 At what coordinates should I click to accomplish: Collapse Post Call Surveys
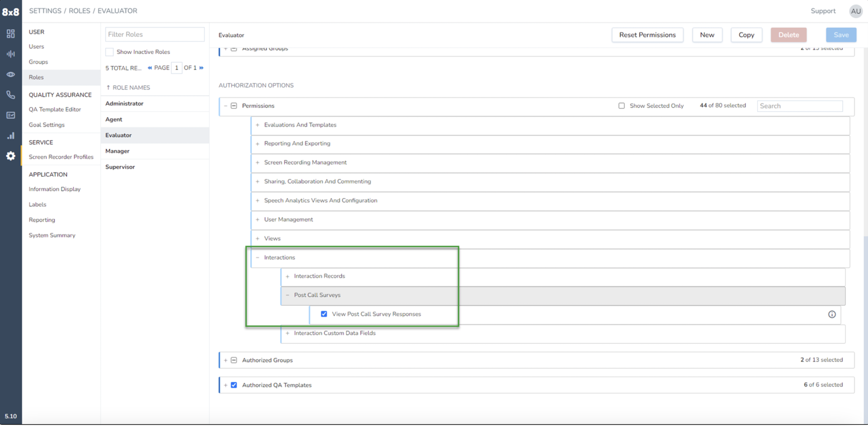click(x=287, y=295)
